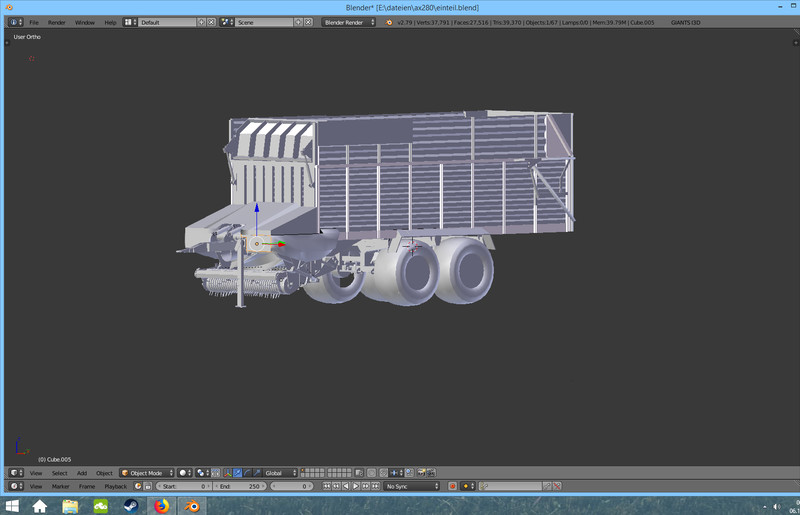This screenshot has width=800, height=515.
Task: Open viewport shading selector
Action: 185,472
